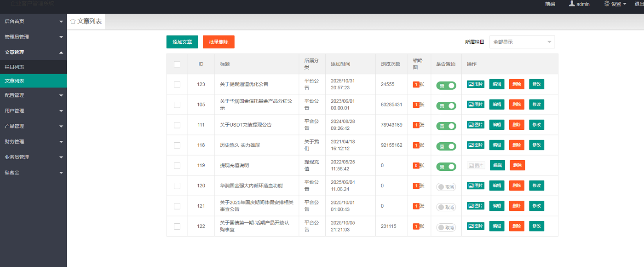This screenshot has height=267, width=644.
Task: Click the home icon in the breadcrumb
Action: pyautogui.click(x=73, y=21)
